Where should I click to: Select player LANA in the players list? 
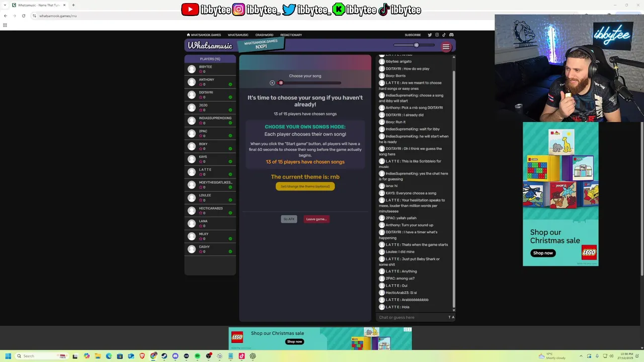point(210,224)
